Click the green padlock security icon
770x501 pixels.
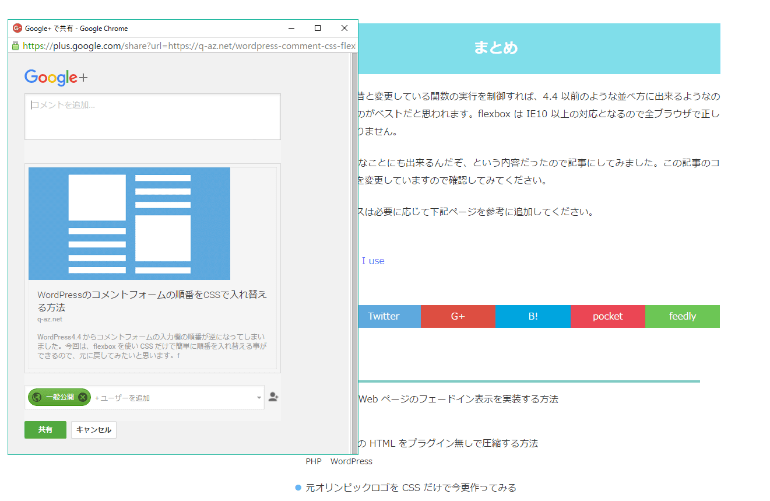(16, 45)
